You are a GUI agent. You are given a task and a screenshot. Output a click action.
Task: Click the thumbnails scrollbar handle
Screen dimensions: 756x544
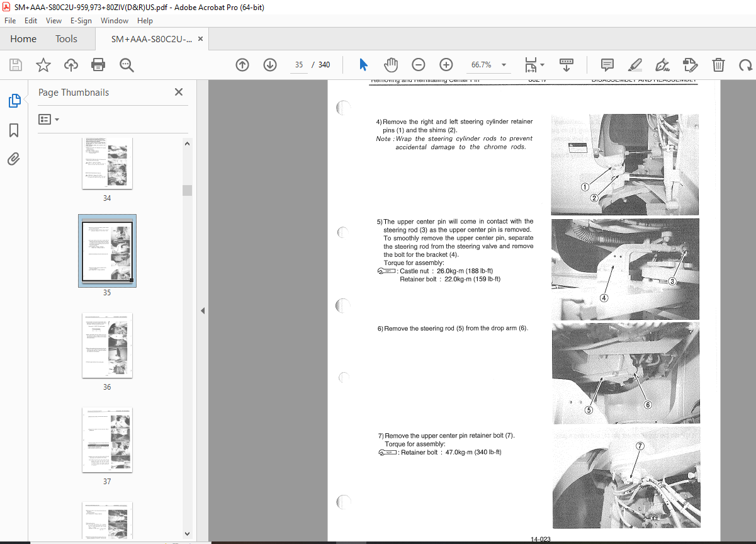tap(187, 190)
